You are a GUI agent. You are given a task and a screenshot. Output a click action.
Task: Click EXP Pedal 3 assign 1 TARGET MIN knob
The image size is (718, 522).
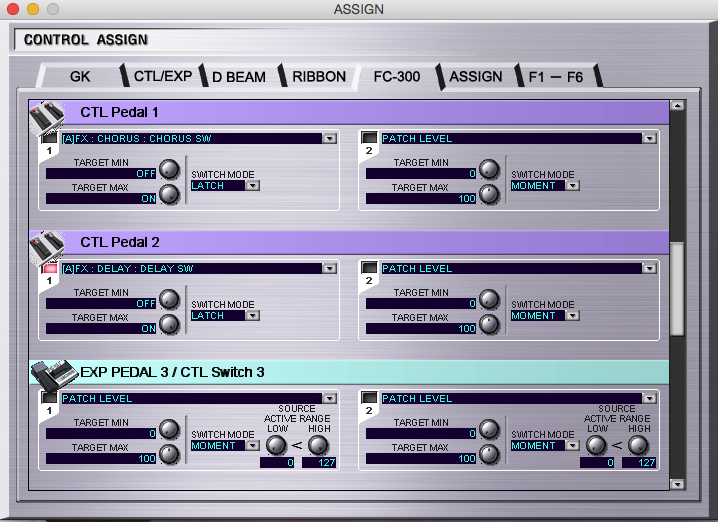[169, 430]
